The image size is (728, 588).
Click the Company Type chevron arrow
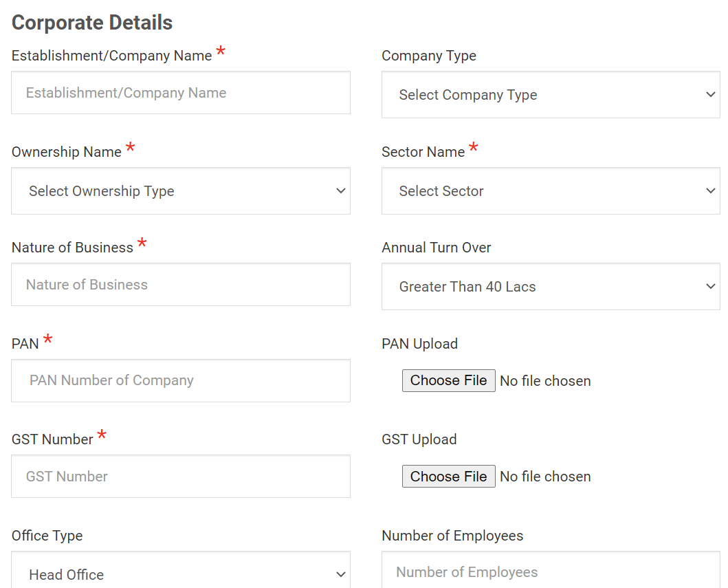(x=711, y=95)
